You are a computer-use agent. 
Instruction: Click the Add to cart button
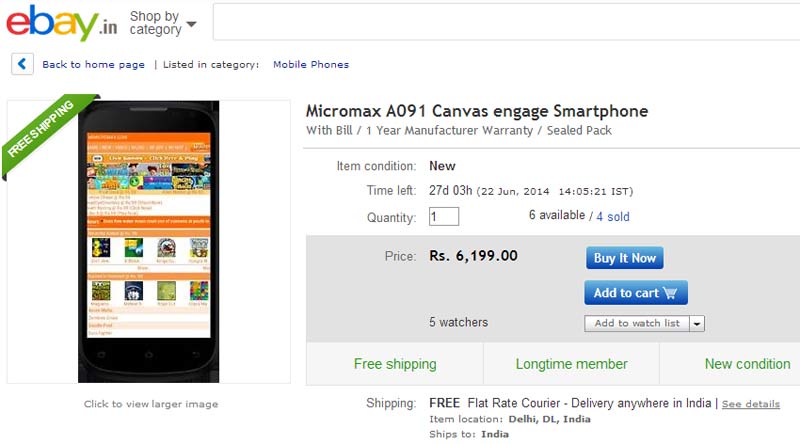(x=636, y=293)
